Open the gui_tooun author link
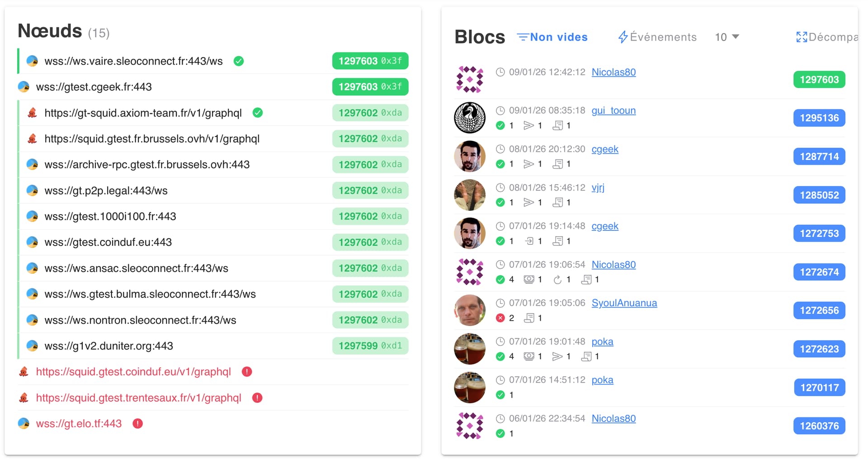This screenshot has height=463, width=868. (x=613, y=111)
